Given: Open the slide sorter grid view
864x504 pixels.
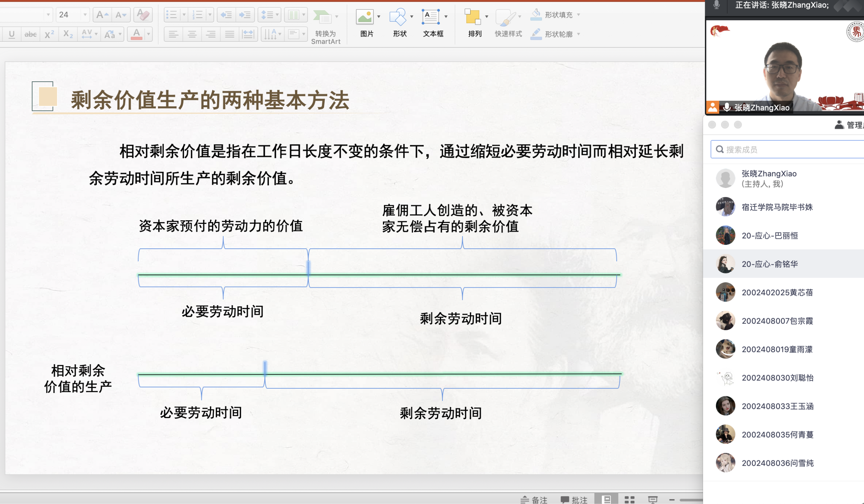Looking at the screenshot, I should coord(630,499).
